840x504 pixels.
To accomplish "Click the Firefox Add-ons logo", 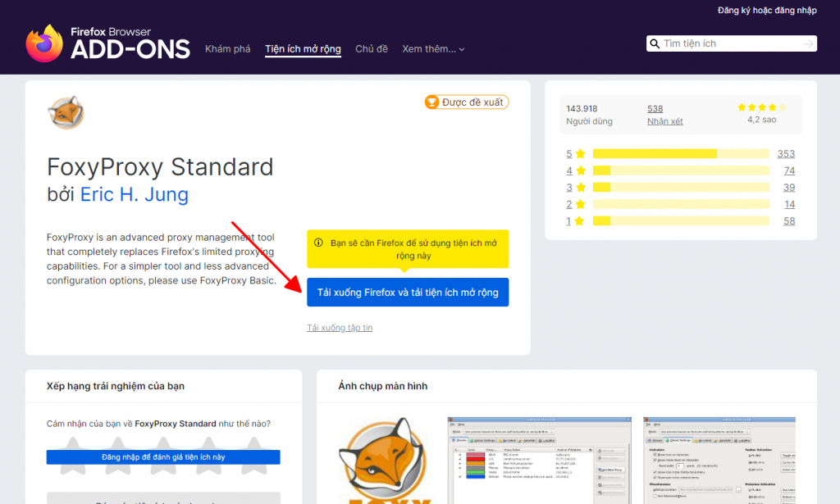I will pos(107,43).
